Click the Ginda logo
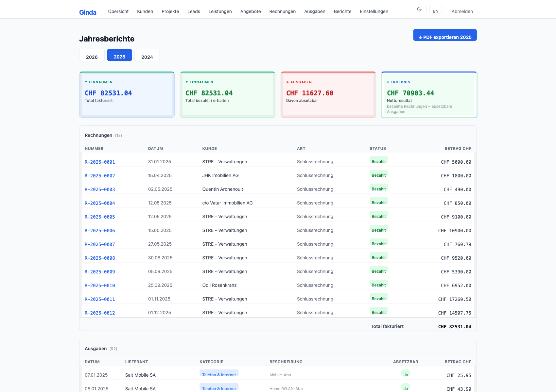Viewport: 556px width, 392px height. [x=88, y=12]
